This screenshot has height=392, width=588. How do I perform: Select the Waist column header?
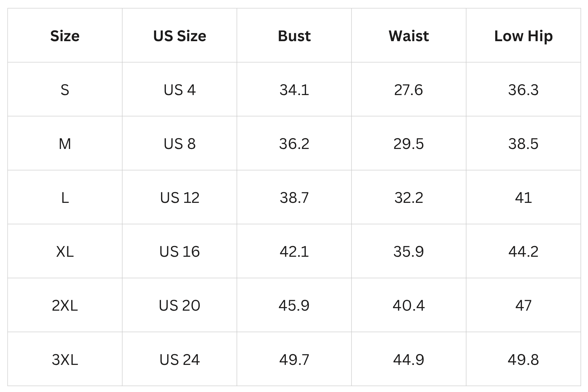pyautogui.click(x=409, y=36)
